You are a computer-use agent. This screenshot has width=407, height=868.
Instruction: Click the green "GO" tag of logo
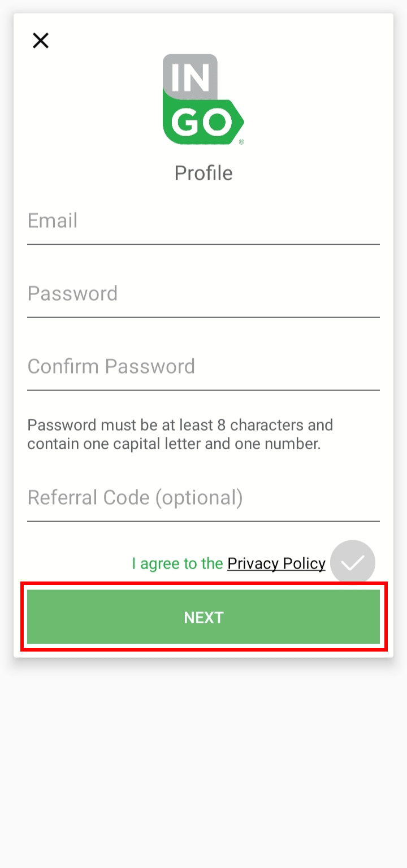[201, 121]
